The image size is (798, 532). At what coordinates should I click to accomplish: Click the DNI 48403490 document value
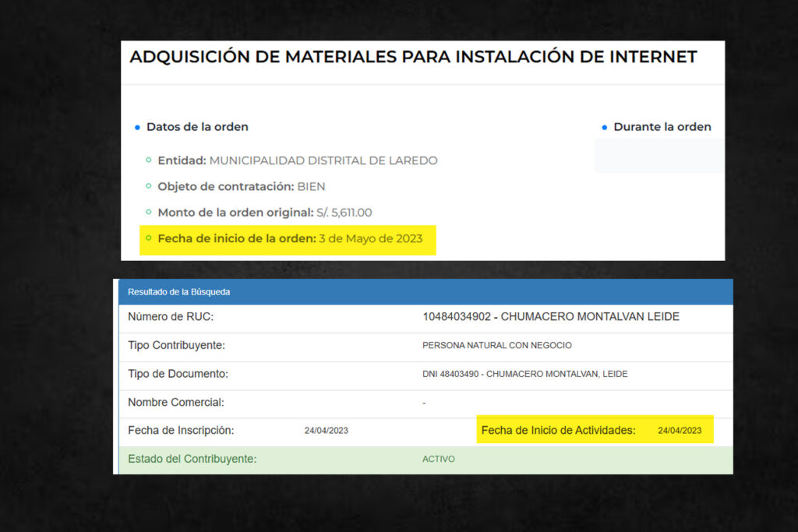point(524,374)
